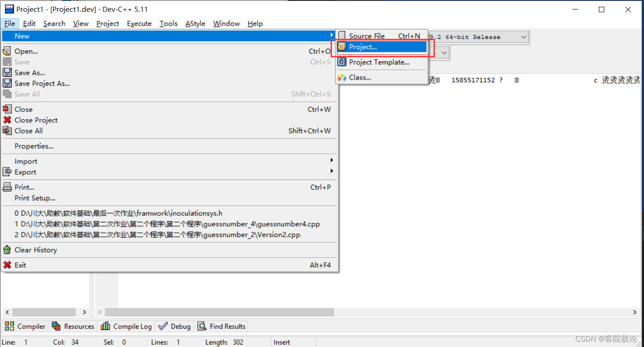644x347 pixels.
Task: Click the Save As floppy disk icon
Action: click(x=7, y=73)
